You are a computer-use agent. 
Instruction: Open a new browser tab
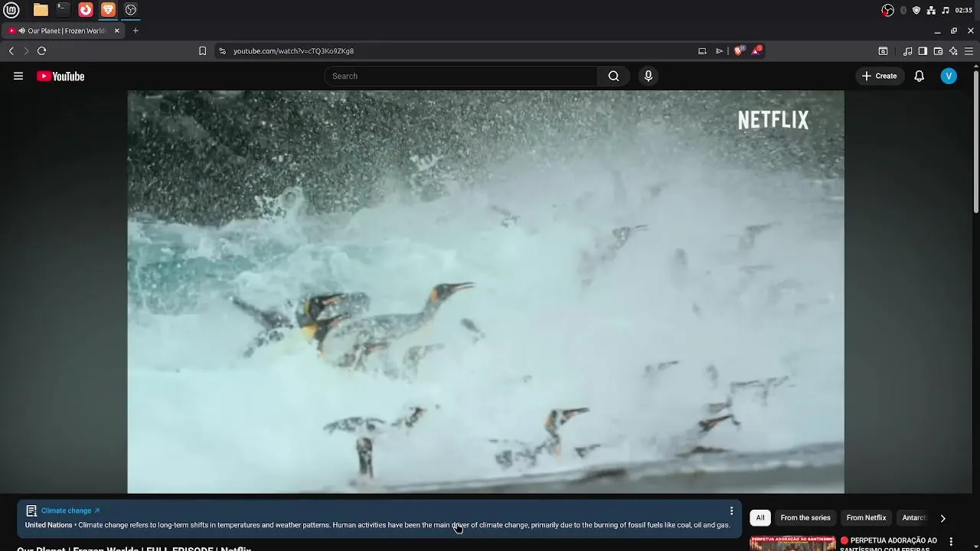(x=136, y=31)
